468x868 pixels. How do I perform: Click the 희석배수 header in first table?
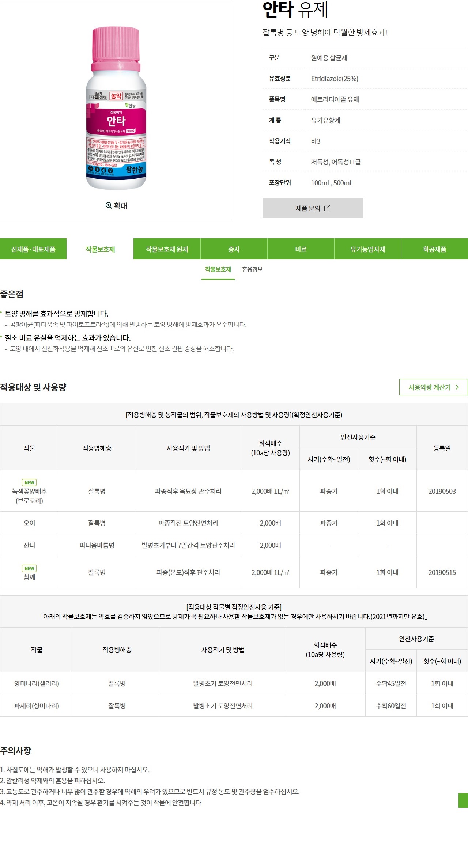pos(271,448)
